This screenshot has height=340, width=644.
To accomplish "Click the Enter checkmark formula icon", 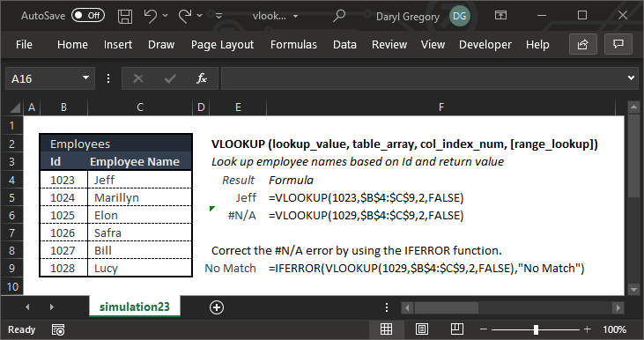I will pyautogui.click(x=170, y=78).
